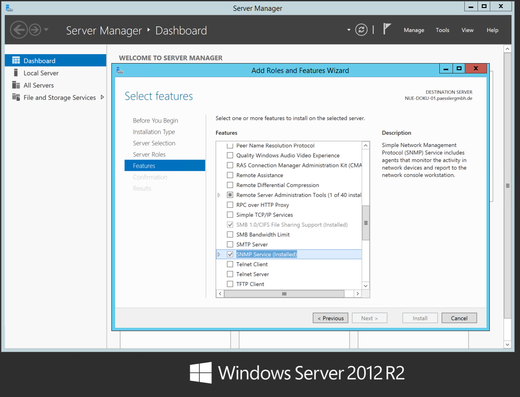Go to Server Roles wizard step
Viewport: 520px width, 397px height.
149,154
